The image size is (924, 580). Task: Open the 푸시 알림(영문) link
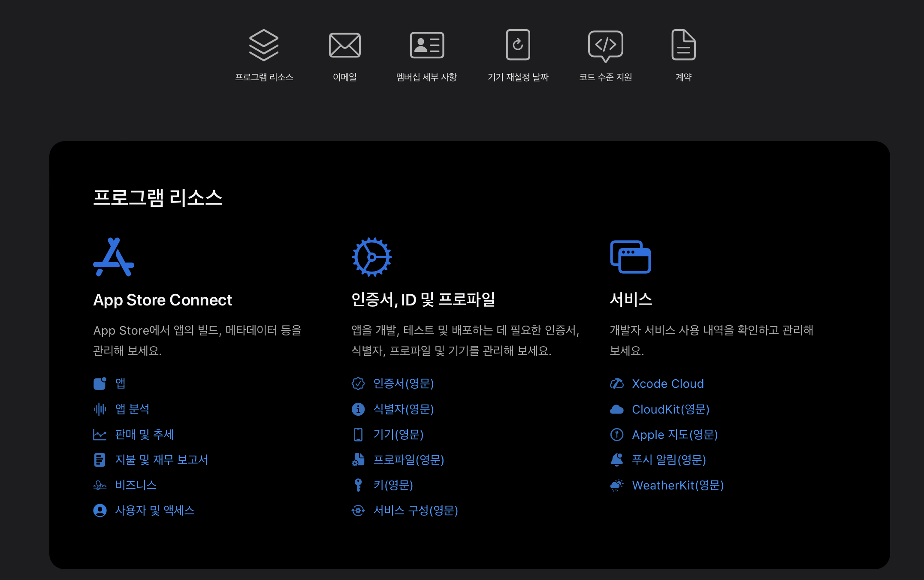669,460
